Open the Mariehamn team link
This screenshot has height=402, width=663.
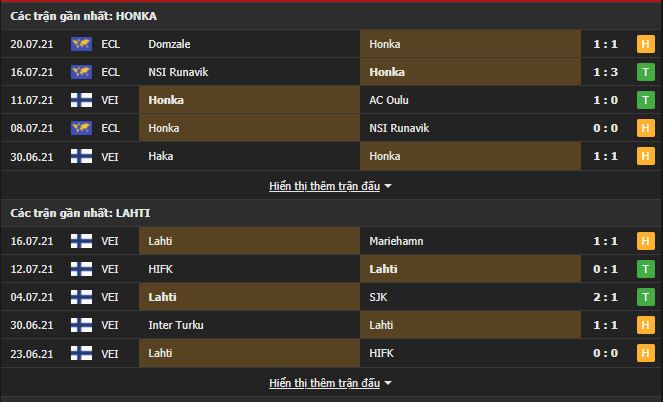click(396, 241)
